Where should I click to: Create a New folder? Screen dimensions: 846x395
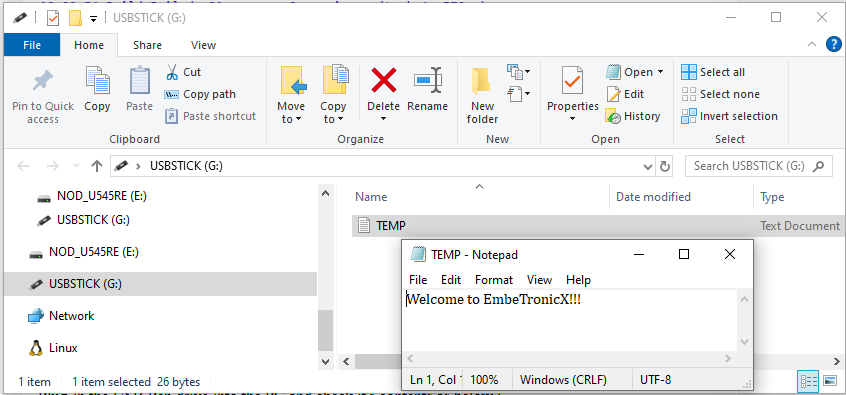click(482, 95)
